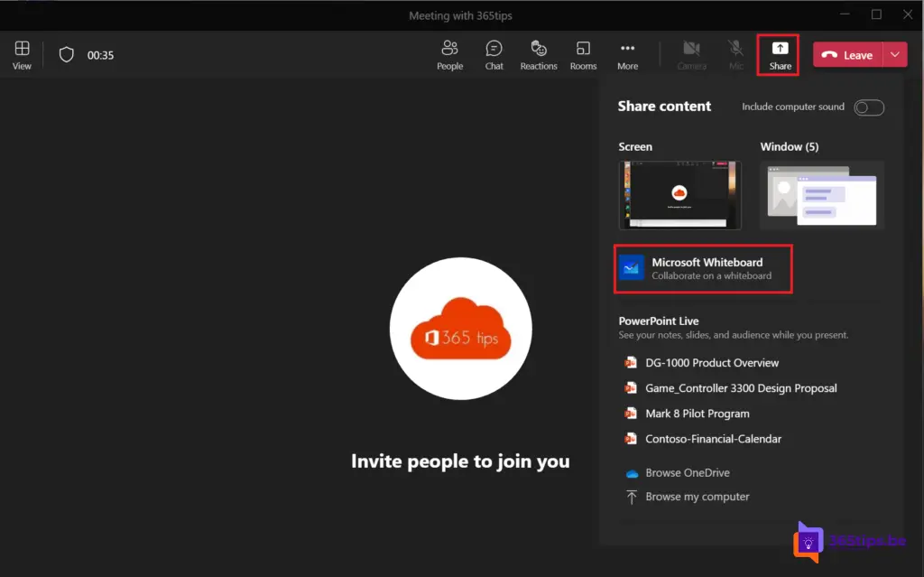Open the Reactions menu

click(539, 54)
